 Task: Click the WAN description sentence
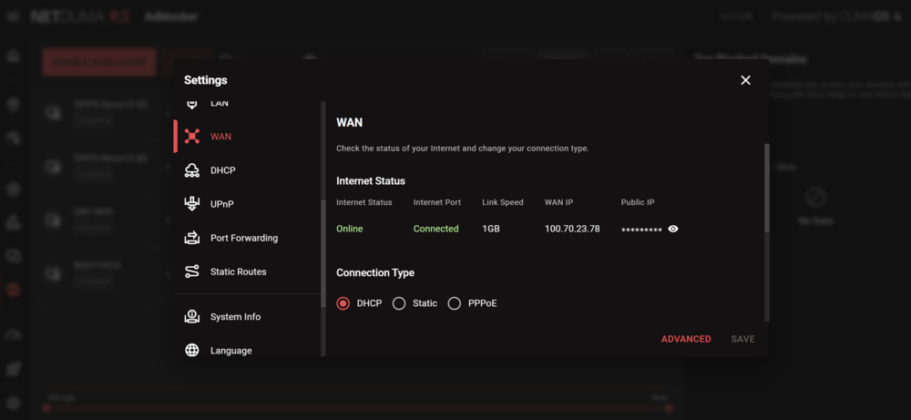point(462,148)
